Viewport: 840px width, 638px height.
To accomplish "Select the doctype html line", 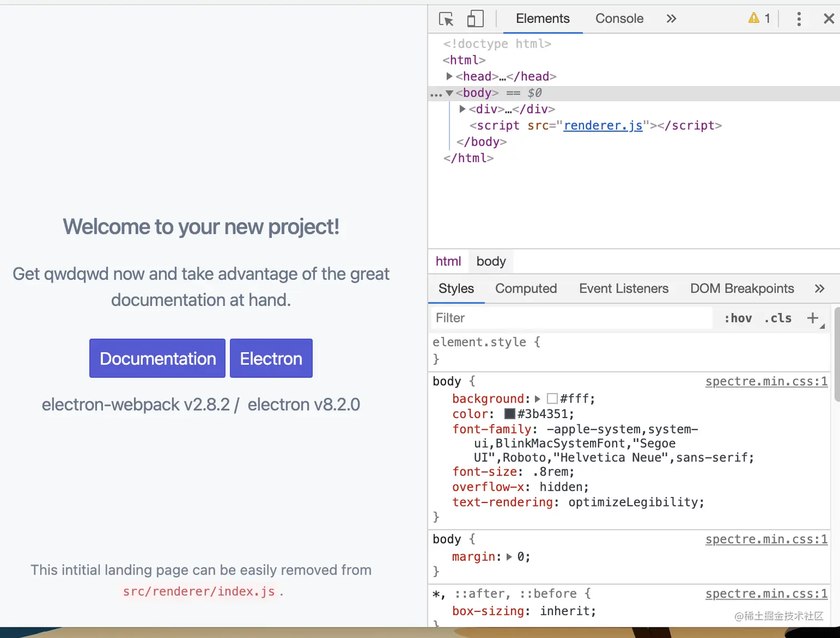I will click(497, 43).
